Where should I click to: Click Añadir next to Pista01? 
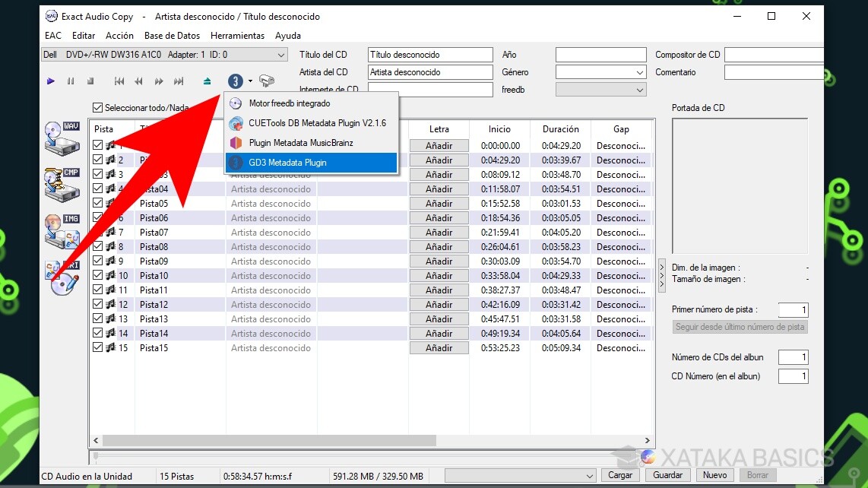point(439,145)
